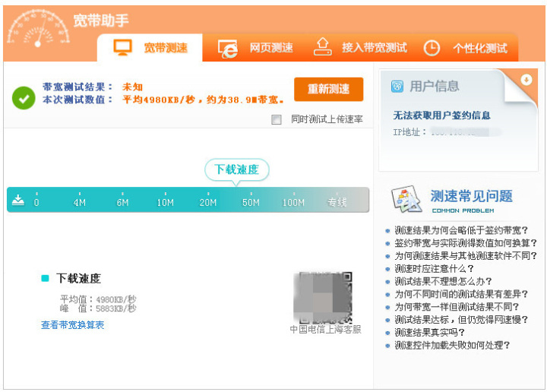
Task: Open 查看带宽换算表 link
Action: click(73, 325)
